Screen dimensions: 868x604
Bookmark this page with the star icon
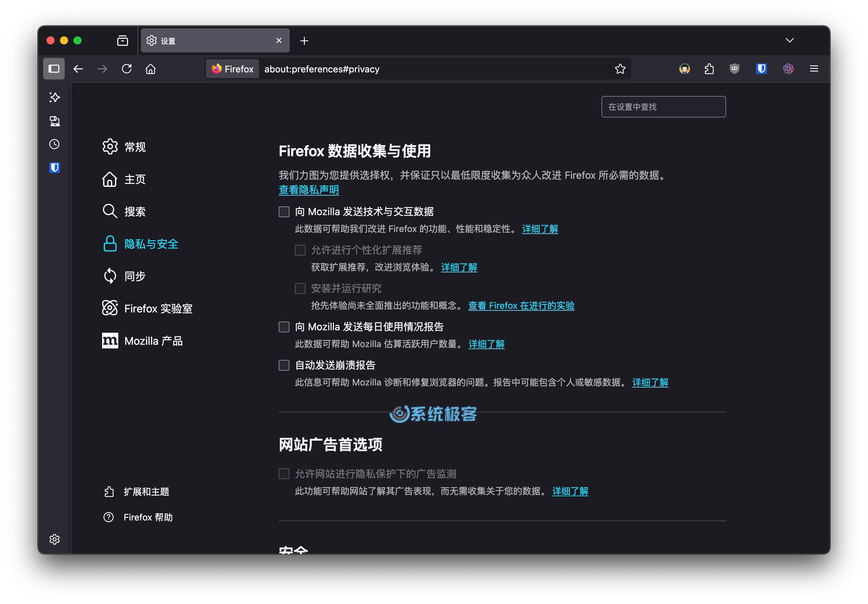coord(620,69)
